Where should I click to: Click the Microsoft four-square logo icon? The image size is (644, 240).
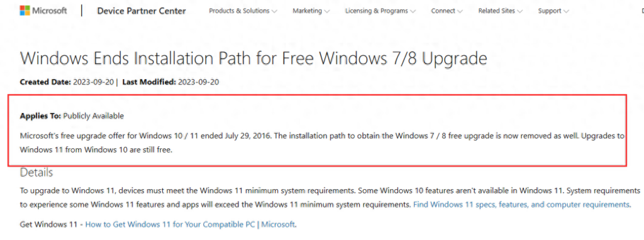pyautogui.click(x=25, y=11)
